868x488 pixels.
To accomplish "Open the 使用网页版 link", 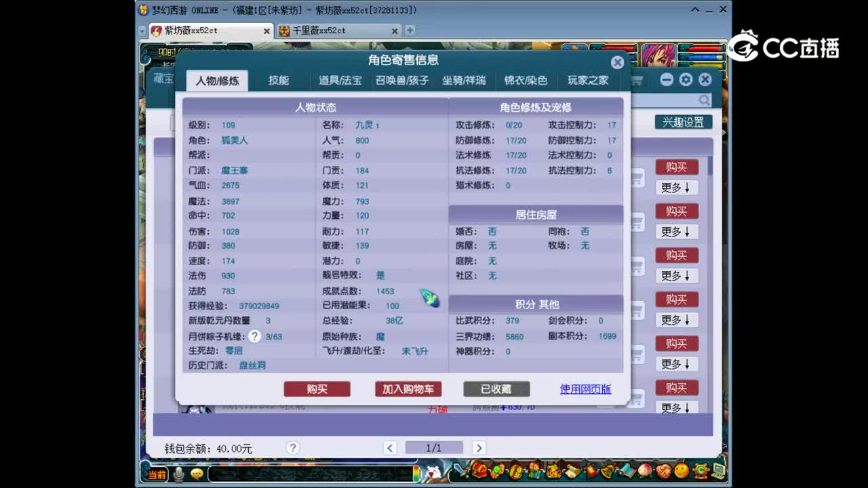I will click(x=585, y=389).
